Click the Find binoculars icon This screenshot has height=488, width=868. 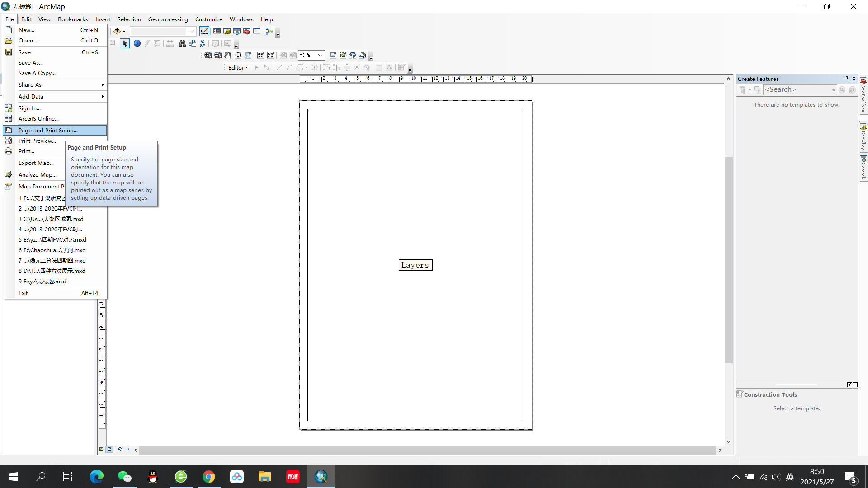pyautogui.click(x=182, y=43)
